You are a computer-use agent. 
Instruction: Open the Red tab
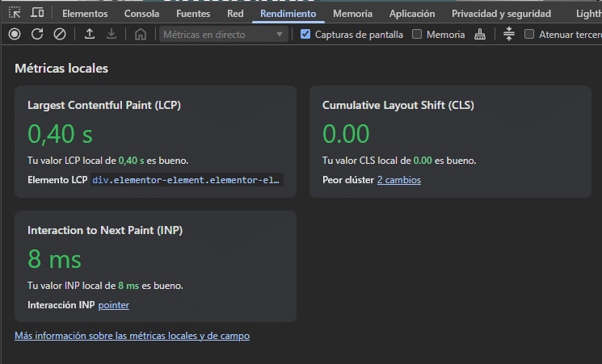click(x=235, y=13)
